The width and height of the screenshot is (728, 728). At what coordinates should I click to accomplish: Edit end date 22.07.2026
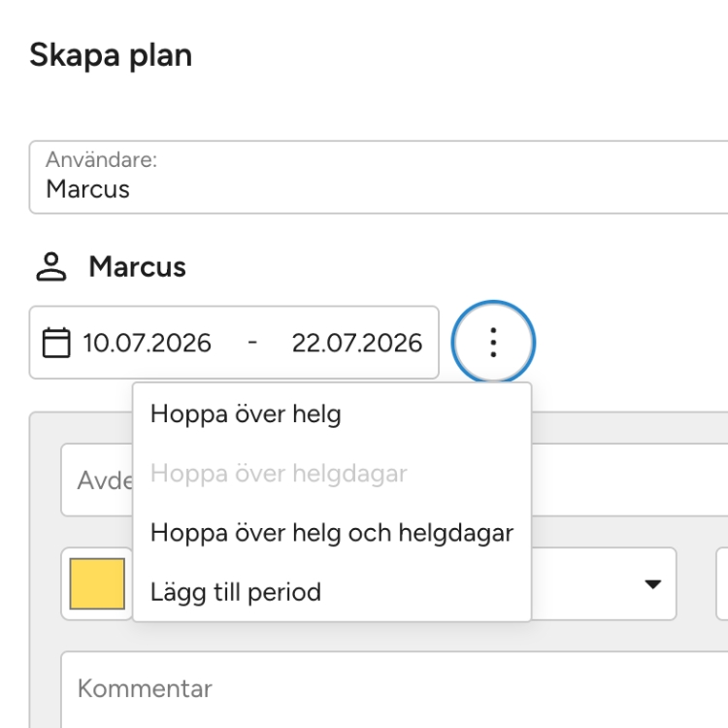coord(357,343)
